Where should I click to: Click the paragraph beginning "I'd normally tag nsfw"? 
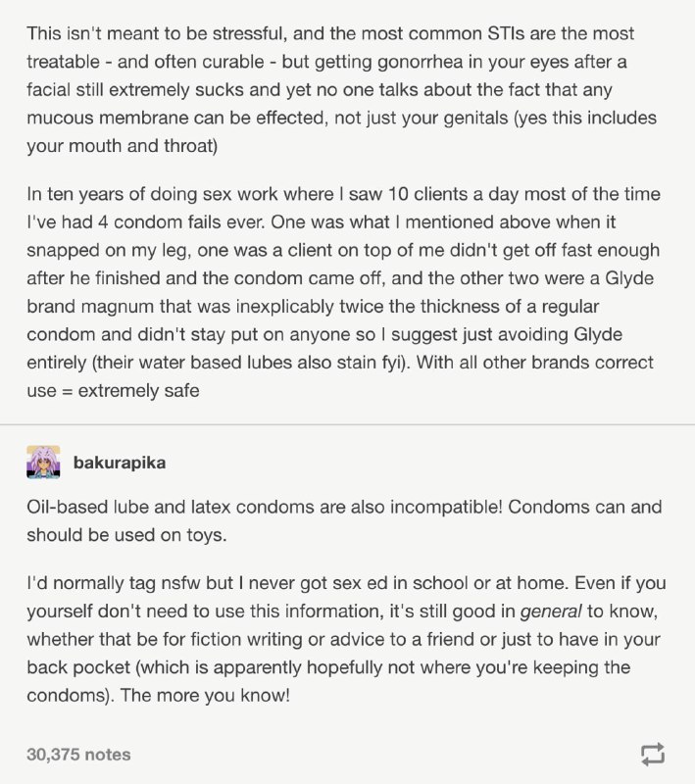click(346, 639)
